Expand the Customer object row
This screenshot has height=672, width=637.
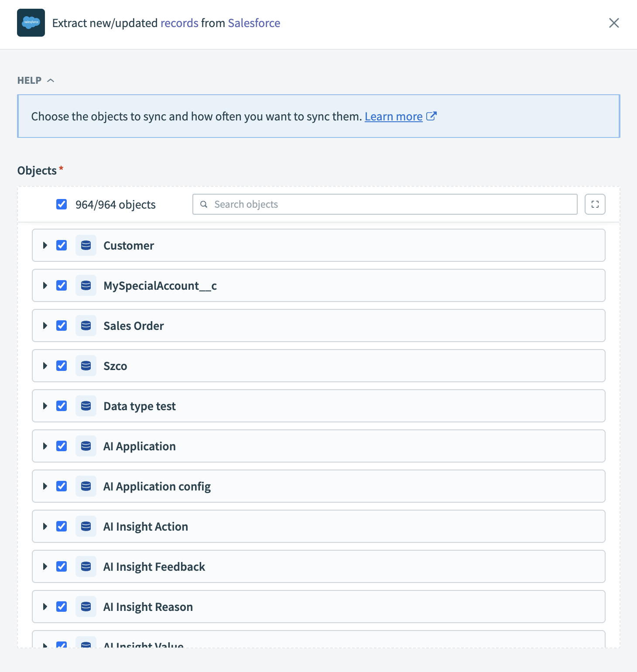45,245
